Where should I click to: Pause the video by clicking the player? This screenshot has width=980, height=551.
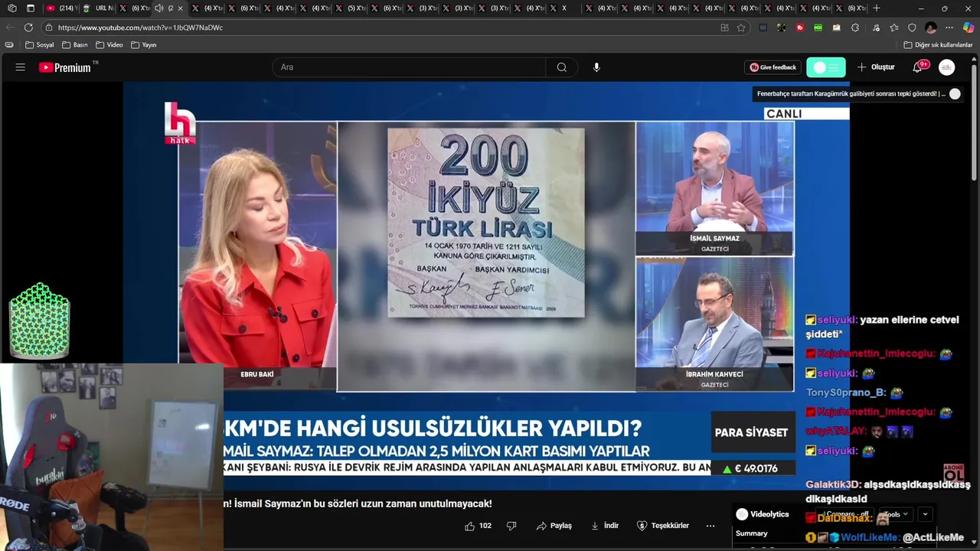(486, 285)
